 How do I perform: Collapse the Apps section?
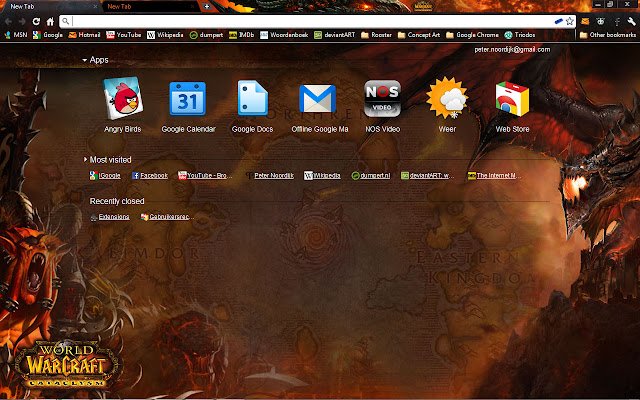95,60
